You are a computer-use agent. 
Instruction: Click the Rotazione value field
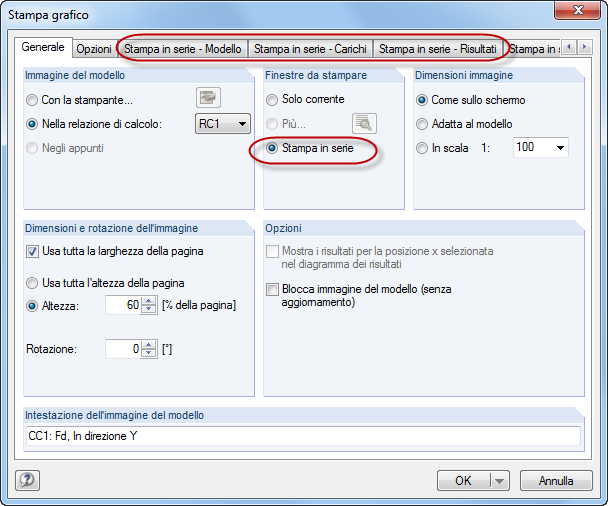click(x=123, y=349)
